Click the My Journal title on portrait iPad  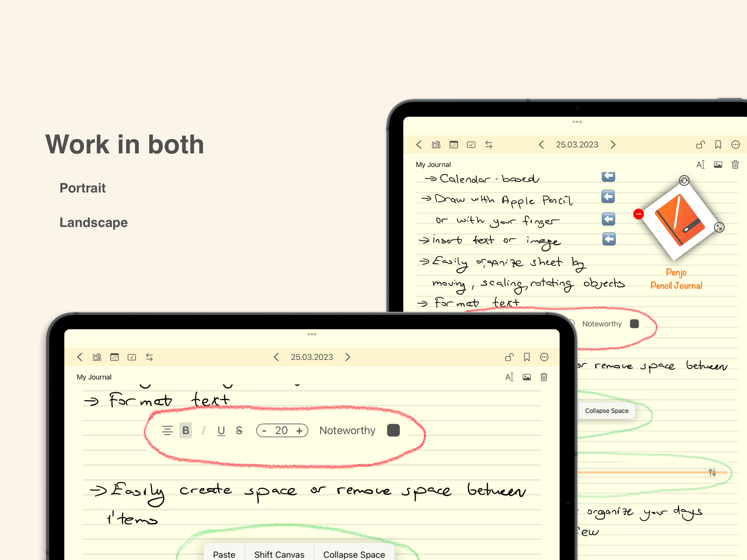pos(433,165)
